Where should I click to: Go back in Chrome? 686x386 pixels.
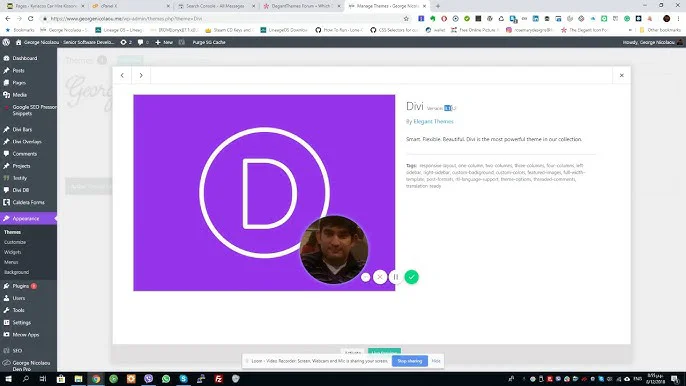point(7,19)
